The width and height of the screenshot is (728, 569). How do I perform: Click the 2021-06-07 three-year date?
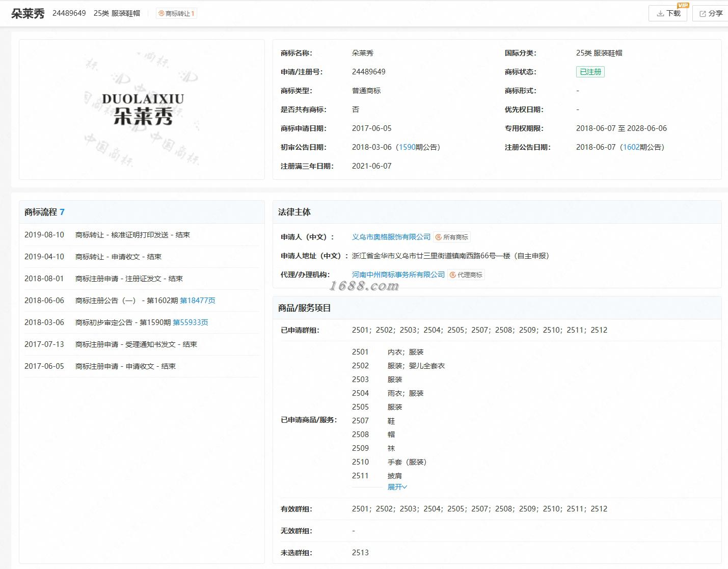[x=372, y=166]
